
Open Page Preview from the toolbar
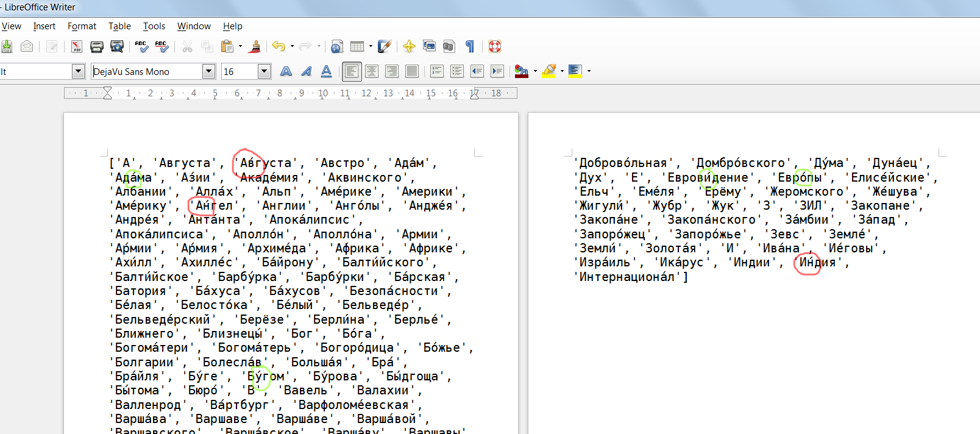[117, 46]
